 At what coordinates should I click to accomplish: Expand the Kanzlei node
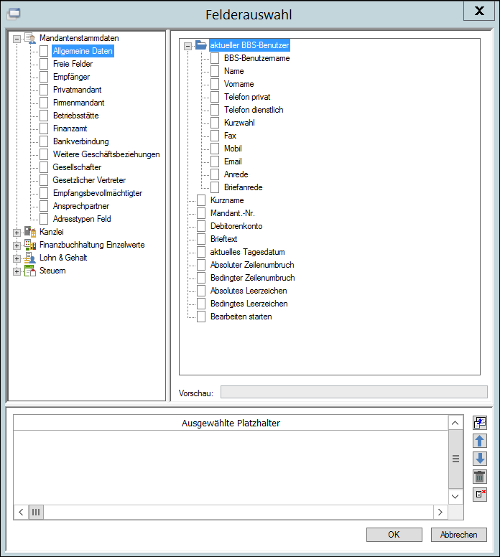(x=17, y=233)
